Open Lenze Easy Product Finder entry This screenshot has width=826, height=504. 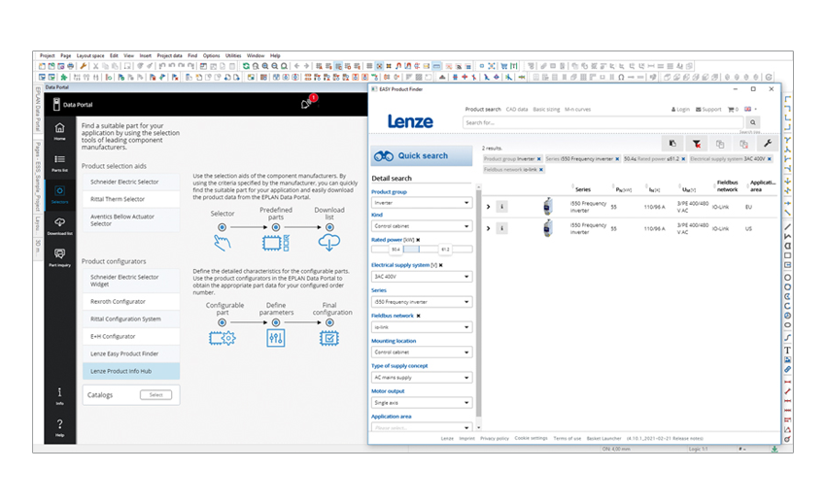(x=131, y=353)
